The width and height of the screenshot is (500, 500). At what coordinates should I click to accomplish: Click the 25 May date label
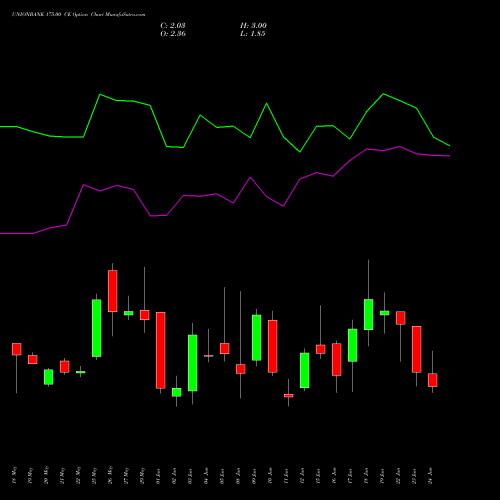(94, 475)
